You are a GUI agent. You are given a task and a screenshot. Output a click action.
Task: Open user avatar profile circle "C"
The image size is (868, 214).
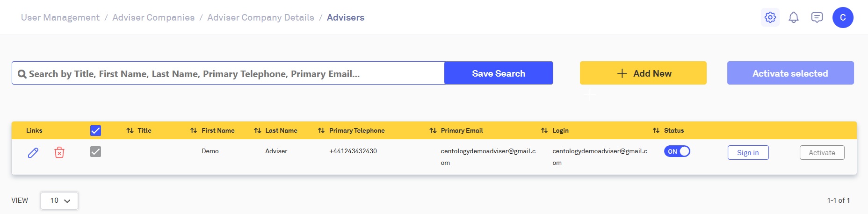843,18
